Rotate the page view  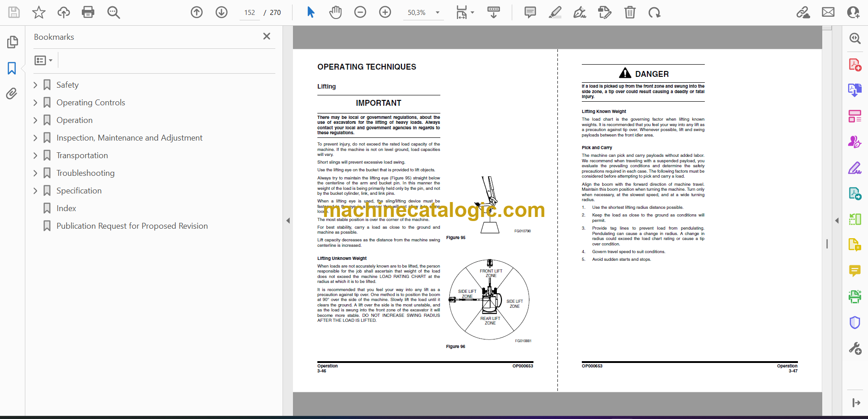[x=654, y=12]
